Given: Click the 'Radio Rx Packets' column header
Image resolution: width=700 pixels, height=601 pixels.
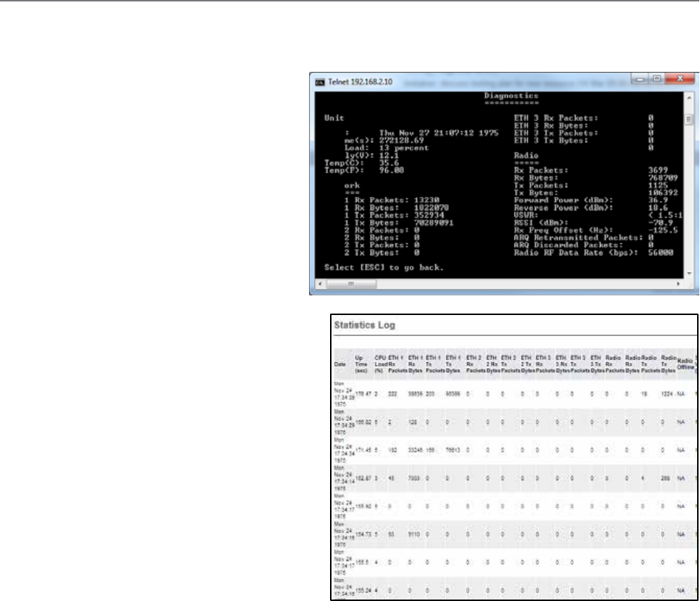Looking at the screenshot, I should pos(614,364).
